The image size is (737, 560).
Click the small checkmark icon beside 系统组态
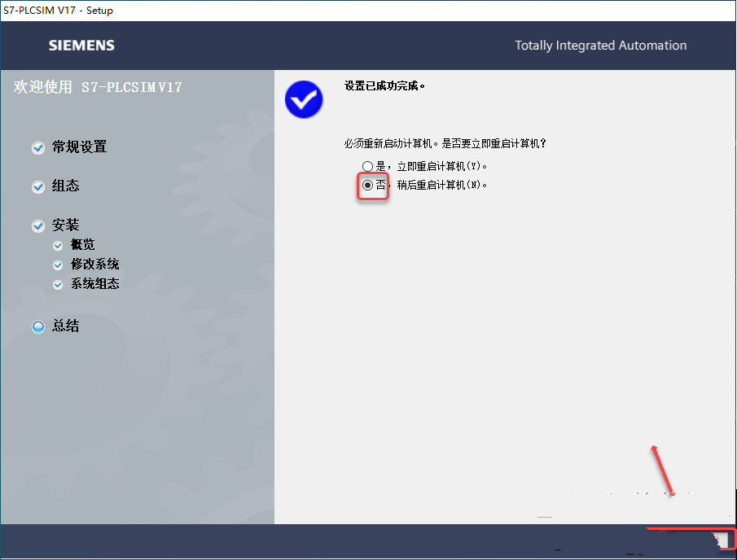coord(58,284)
